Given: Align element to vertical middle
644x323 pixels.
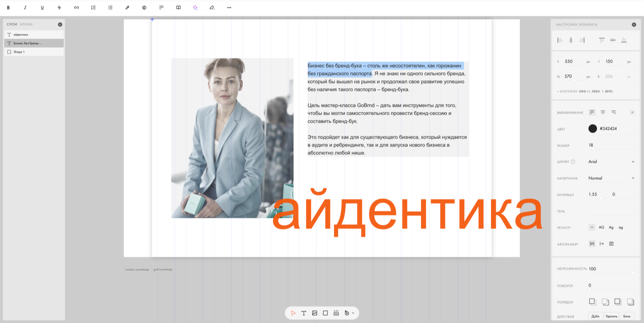Looking at the screenshot, I should [613, 40].
